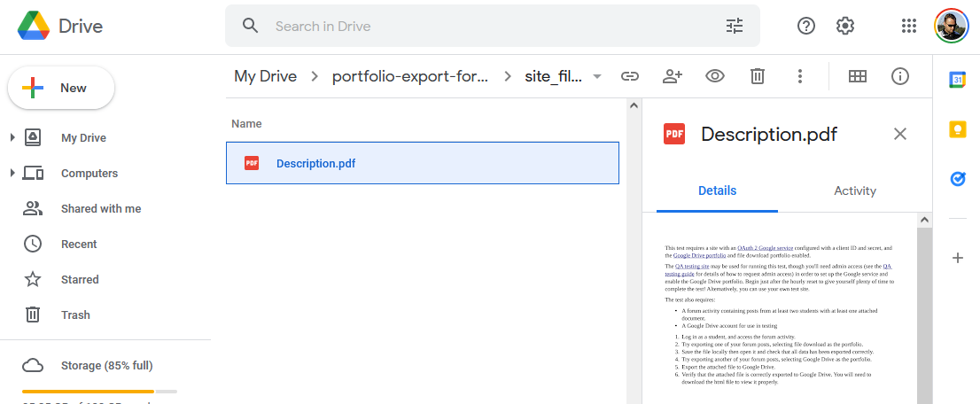Viewport: 980px width, 404px height.
Task: Open the Settings gear menu
Action: (x=845, y=26)
